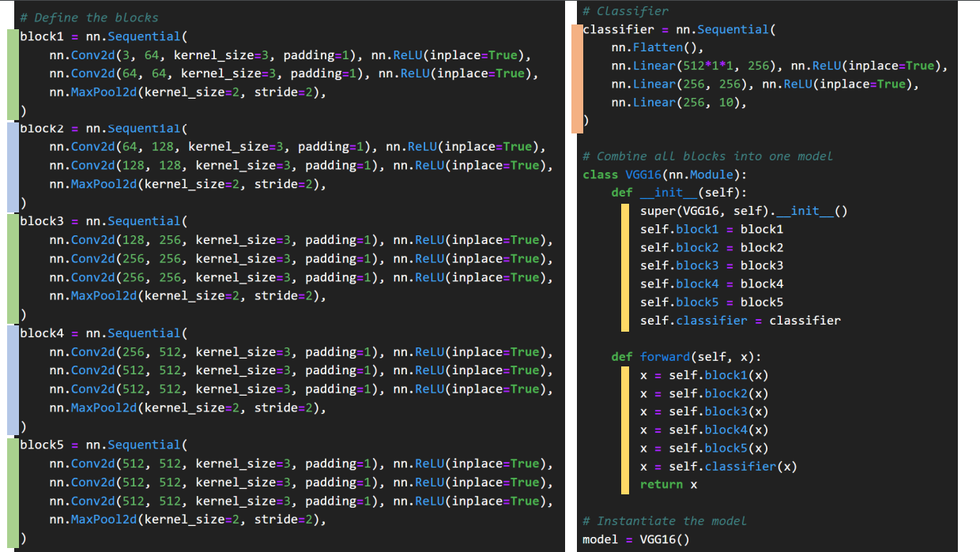This screenshot has height=552, width=980.
Task: Click the 'def __init__(self):' definition
Action: [679, 193]
